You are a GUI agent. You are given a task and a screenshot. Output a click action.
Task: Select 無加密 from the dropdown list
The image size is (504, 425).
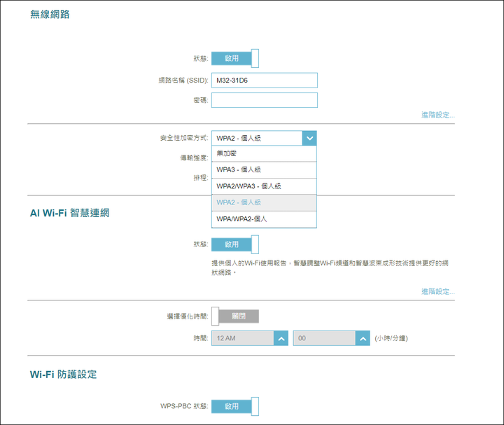pos(264,153)
